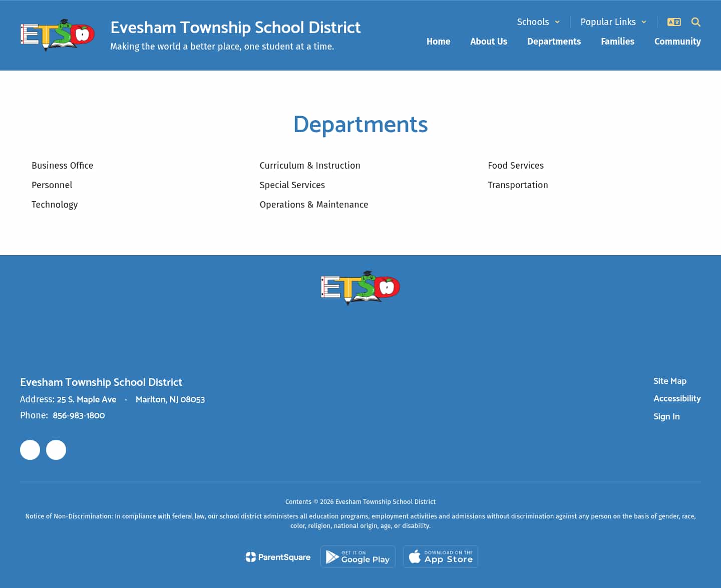Open the Transportation link
Screen dimensions: 721x588
(518, 185)
